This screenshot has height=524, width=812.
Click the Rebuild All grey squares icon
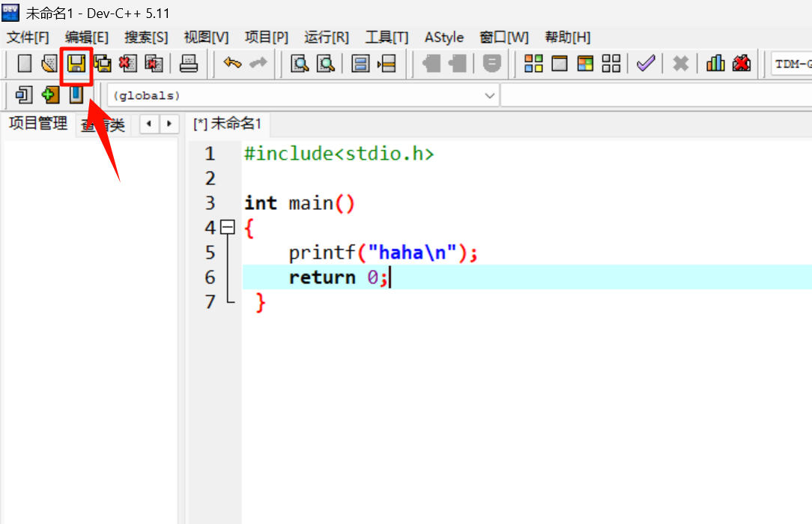pos(611,64)
